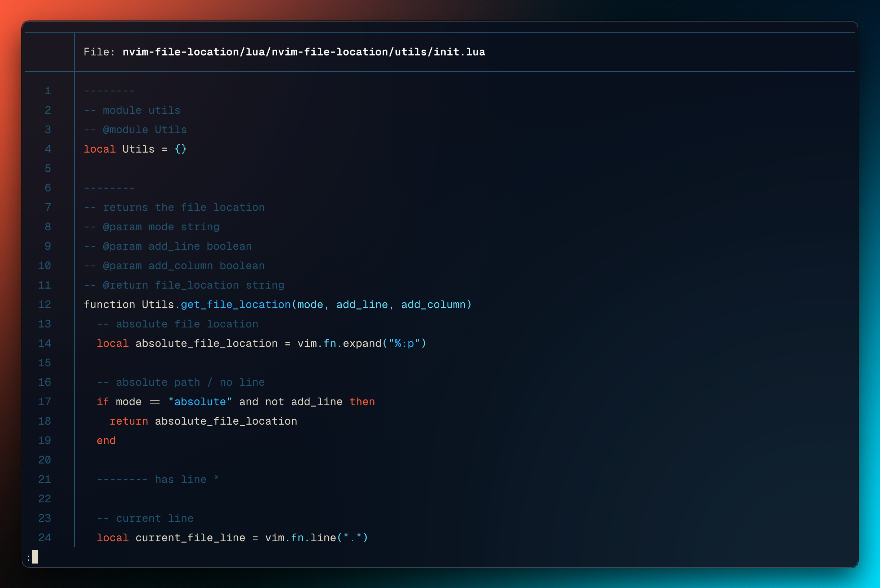
Task: Click the comment "-- module utils"
Action: [132, 110]
